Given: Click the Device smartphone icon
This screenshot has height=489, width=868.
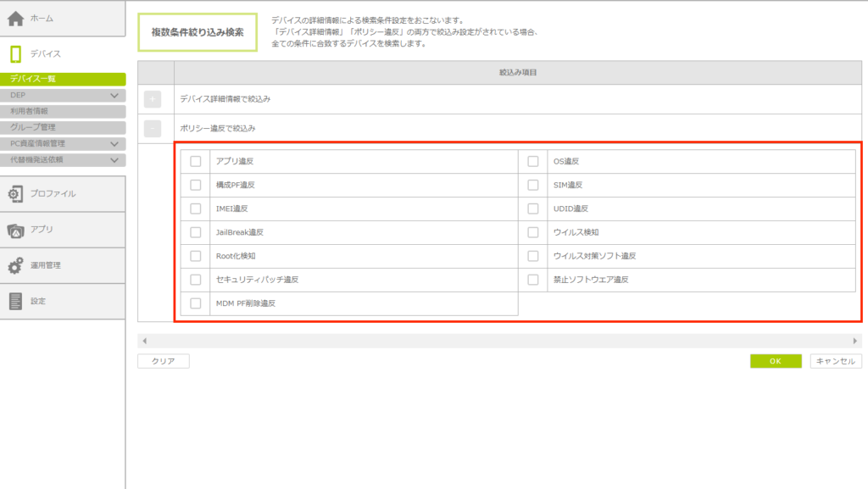Looking at the screenshot, I should tap(15, 54).
